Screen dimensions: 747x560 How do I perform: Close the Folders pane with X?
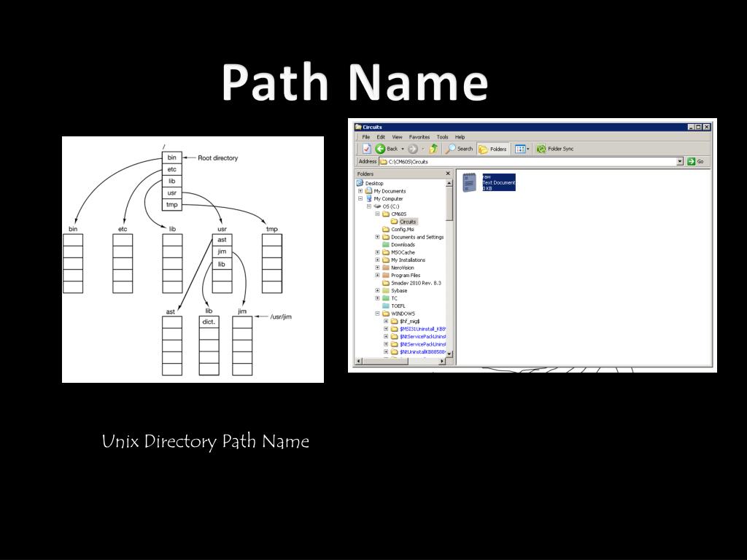click(x=448, y=174)
